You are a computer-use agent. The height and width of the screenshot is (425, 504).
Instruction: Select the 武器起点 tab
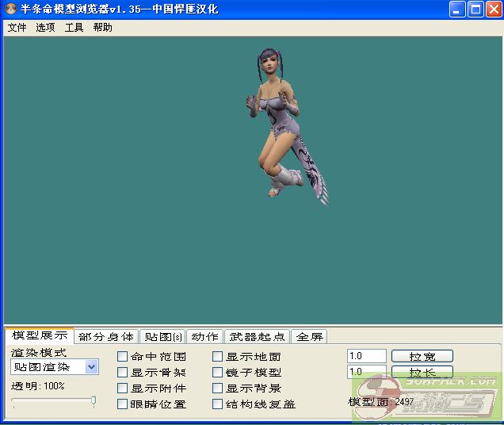258,337
